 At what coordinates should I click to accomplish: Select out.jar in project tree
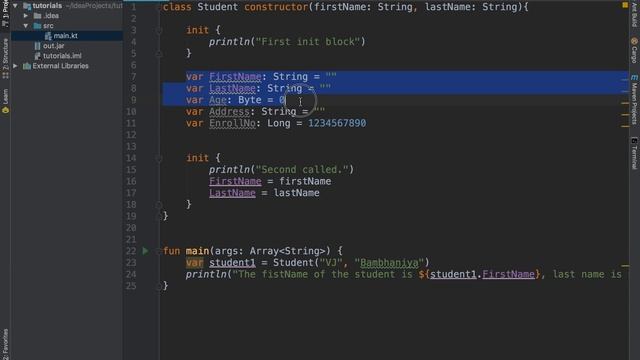tap(67, 46)
